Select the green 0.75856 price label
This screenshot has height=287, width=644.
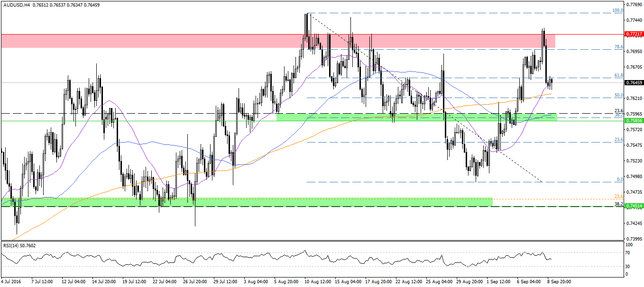[634, 121]
